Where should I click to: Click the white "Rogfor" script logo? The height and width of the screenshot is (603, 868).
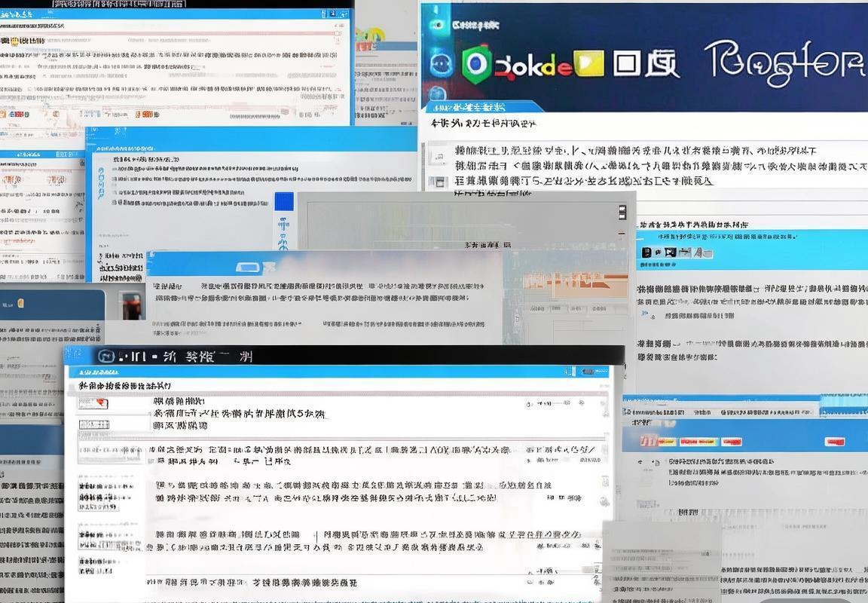pos(785,62)
